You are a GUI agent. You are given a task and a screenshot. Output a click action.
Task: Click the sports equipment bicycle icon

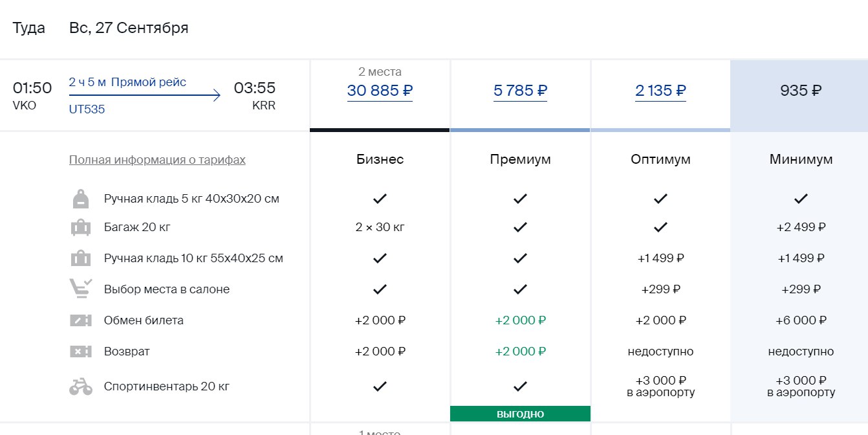click(x=81, y=387)
